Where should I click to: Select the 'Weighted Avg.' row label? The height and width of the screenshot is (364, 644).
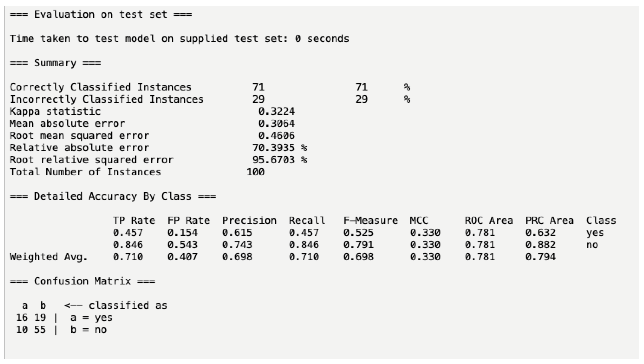coord(48,257)
